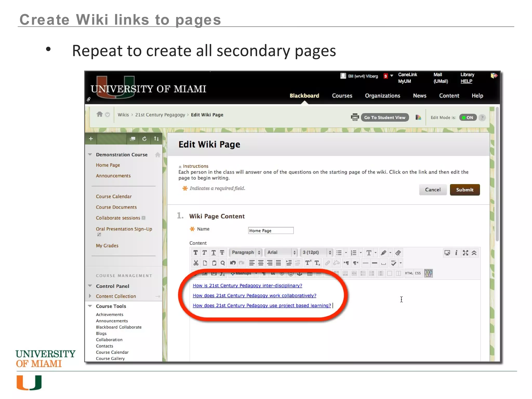Image resolution: width=532 pixels, height=399 pixels.
Task: Toggle Edit Mode ON switch
Action: [x=468, y=117]
